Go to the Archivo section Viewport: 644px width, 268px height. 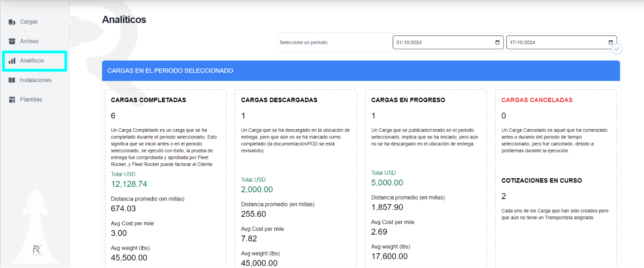(29, 41)
